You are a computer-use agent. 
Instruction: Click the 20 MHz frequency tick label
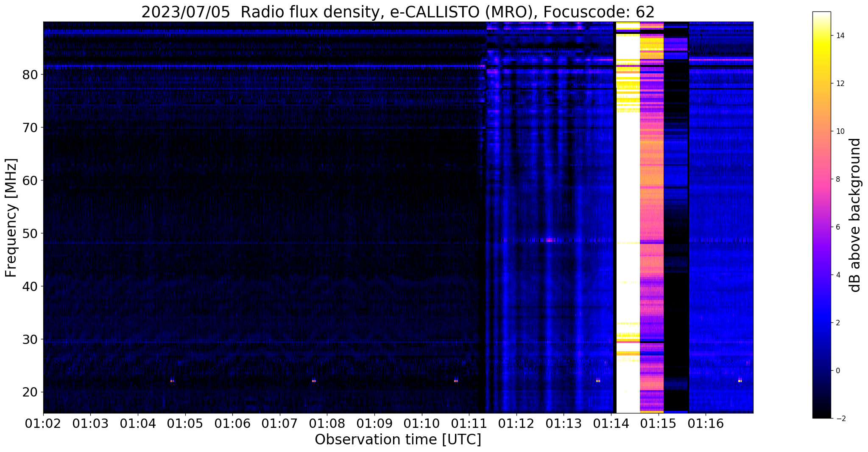(31, 392)
